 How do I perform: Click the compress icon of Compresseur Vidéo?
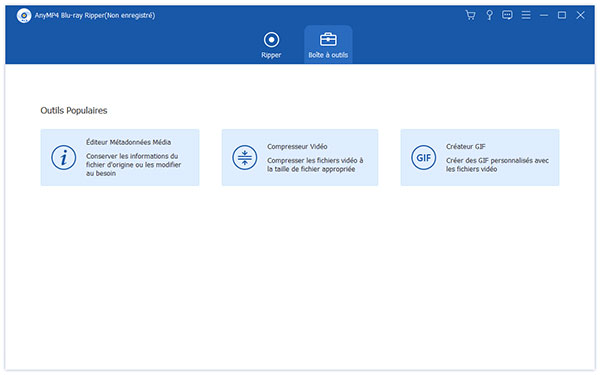click(x=245, y=157)
